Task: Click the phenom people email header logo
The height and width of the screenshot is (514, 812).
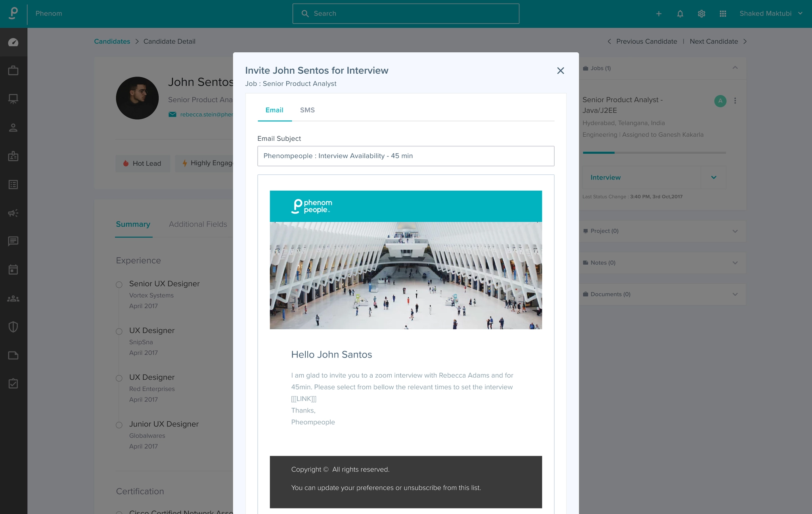Action: click(312, 206)
